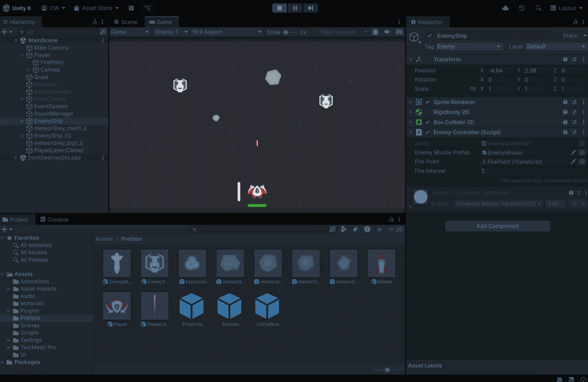Image resolution: width=588 pixels, height=382 pixels.
Task: Click the Add Component button
Action: [x=497, y=226]
